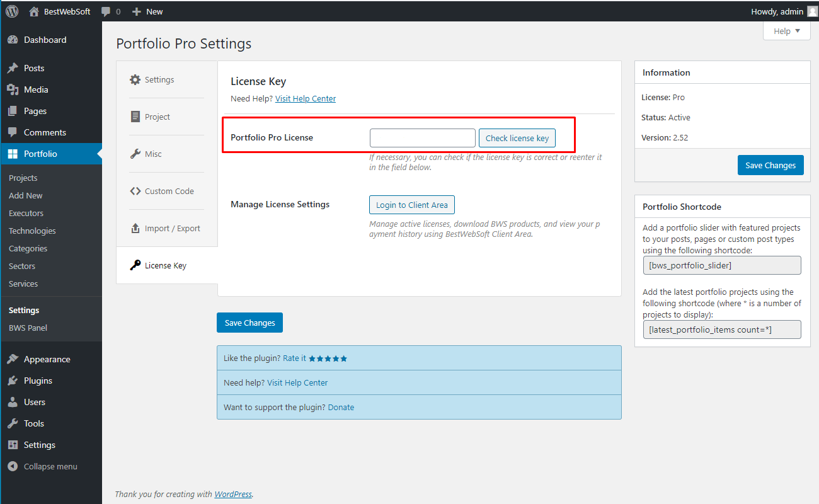Image resolution: width=819 pixels, height=504 pixels.
Task: Click the gear icon of the Settings tab
Action: click(x=135, y=79)
